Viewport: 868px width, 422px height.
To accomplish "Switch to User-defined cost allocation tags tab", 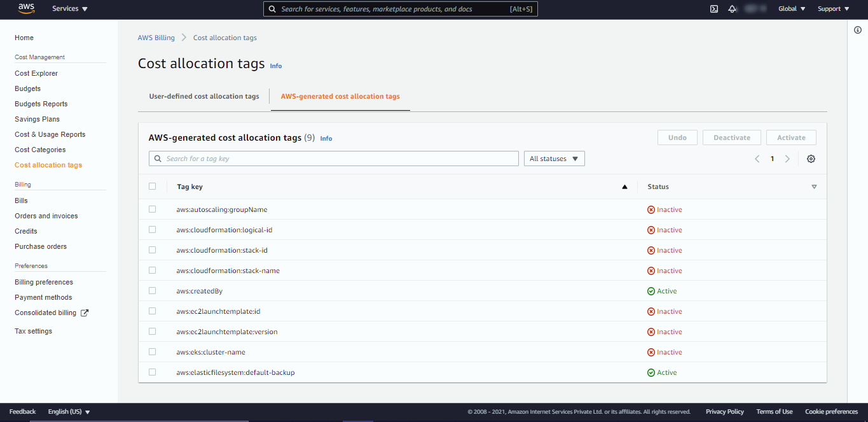I will tap(204, 97).
